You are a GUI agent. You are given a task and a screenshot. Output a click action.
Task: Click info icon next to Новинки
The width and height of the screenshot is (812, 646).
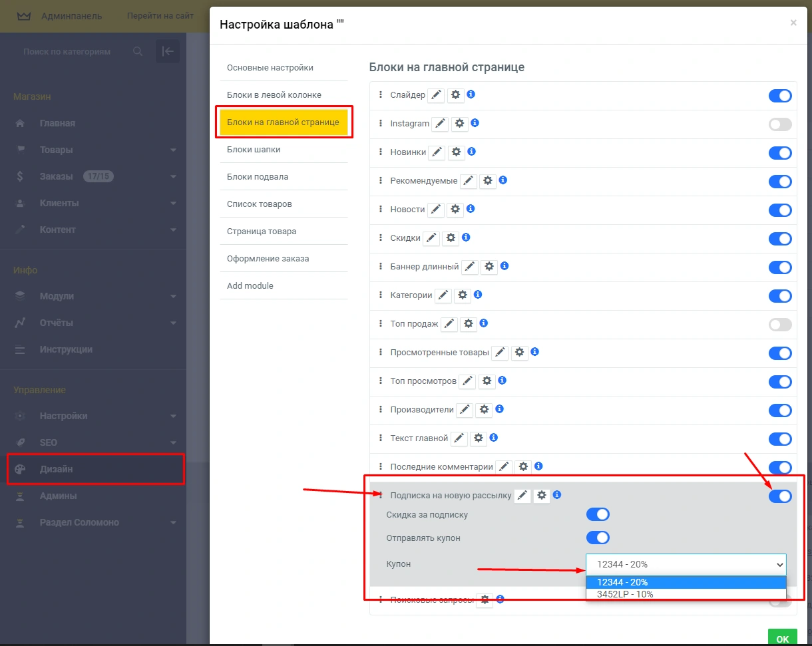click(x=471, y=152)
